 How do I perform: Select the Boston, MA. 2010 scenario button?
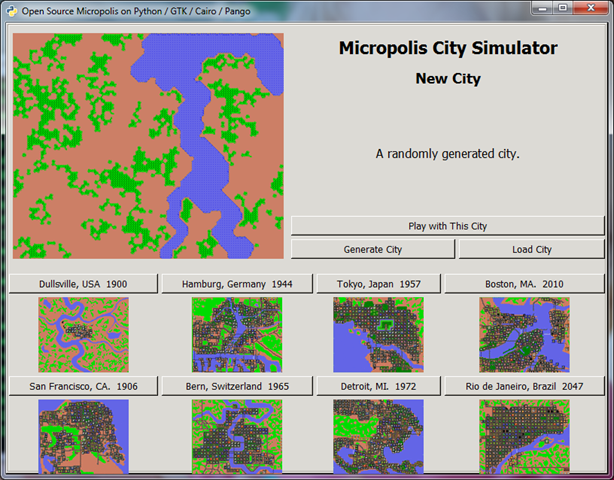coord(524,284)
